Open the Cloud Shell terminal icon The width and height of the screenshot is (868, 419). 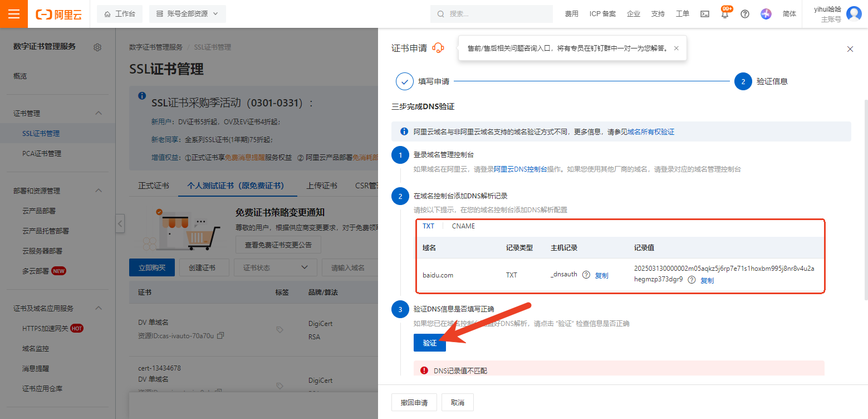pyautogui.click(x=705, y=14)
